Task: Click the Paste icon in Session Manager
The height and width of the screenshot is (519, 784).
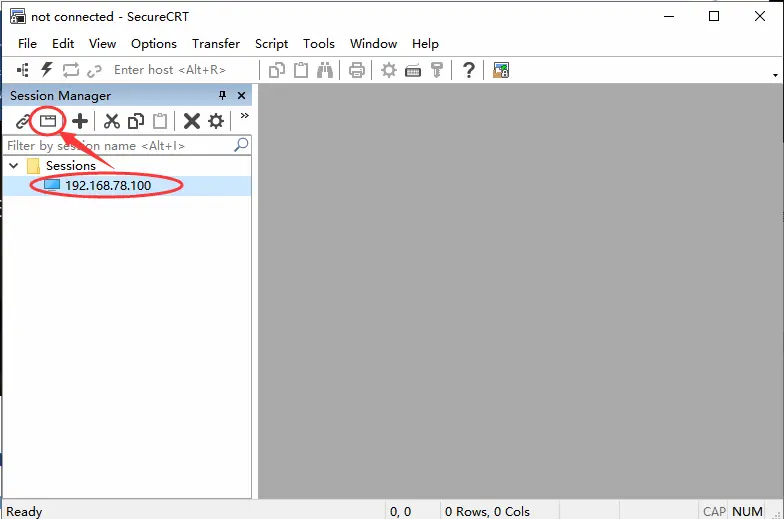Action: click(160, 121)
